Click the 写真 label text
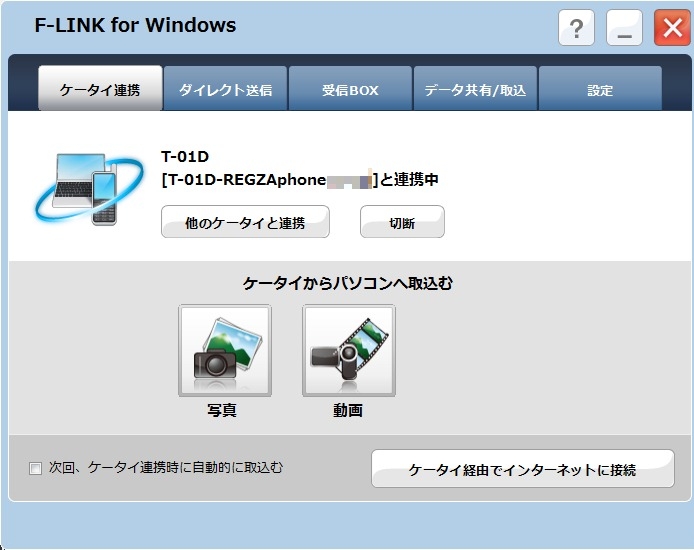 pyautogui.click(x=222, y=410)
